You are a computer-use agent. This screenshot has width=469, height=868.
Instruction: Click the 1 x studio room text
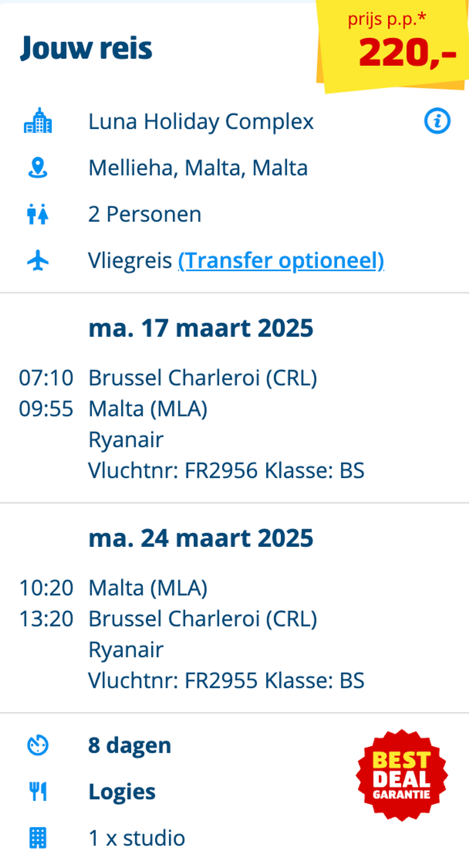coord(137,838)
